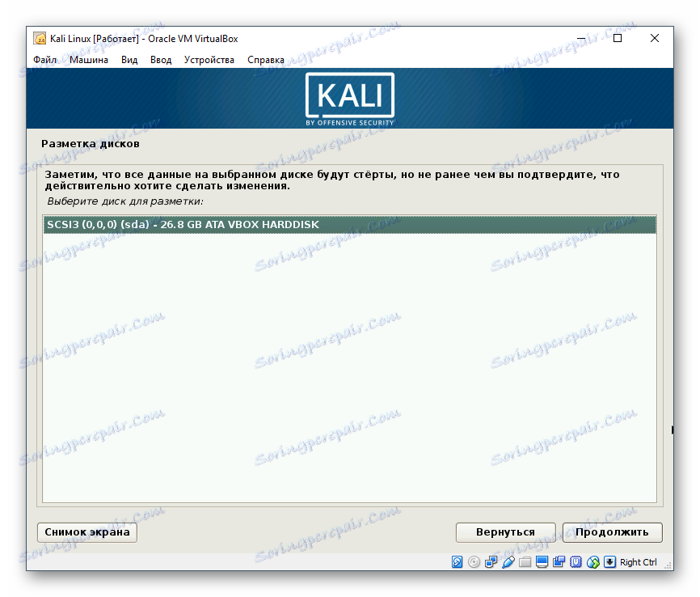Click the Продолжить button
Screen dimensions: 700x597
point(612,532)
